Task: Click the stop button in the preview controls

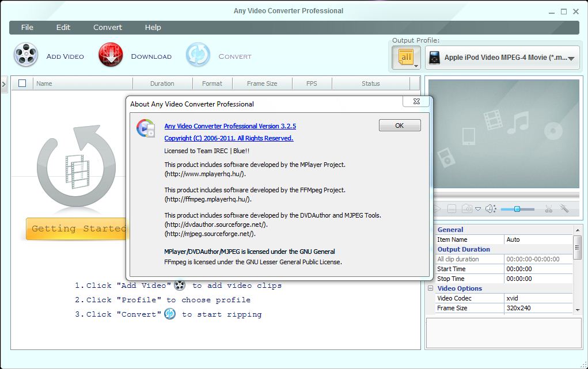Action: pyautogui.click(x=452, y=209)
